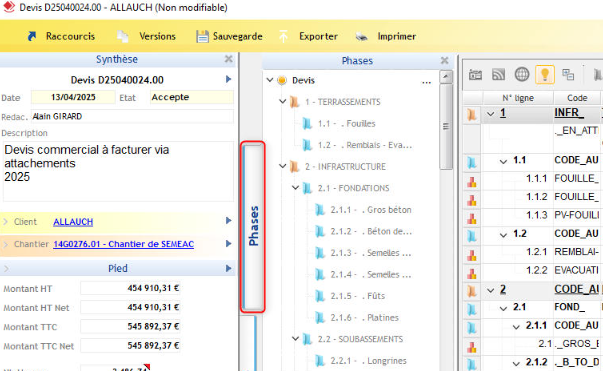This screenshot has width=603, height=371.
Task: Click the globe grid toolbar icon
Action: (522, 75)
